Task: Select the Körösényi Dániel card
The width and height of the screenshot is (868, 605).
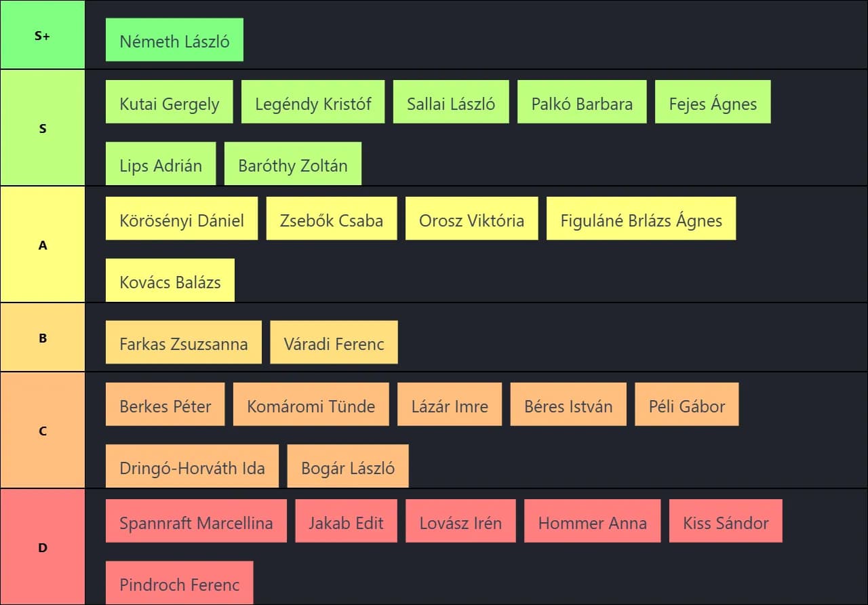Action: pyautogui.click(x=181, y=219)
